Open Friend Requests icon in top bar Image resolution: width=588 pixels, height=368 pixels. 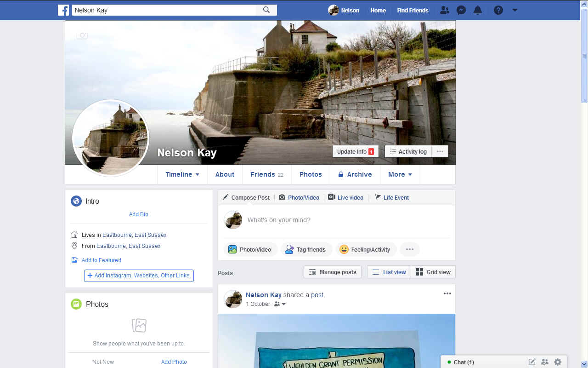click(444, 10)
